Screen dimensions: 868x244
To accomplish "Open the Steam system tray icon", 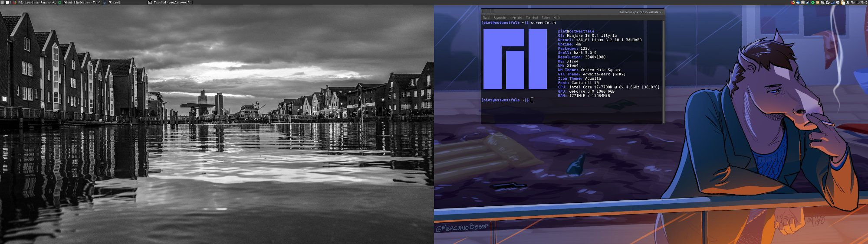I will coord(828,3).
